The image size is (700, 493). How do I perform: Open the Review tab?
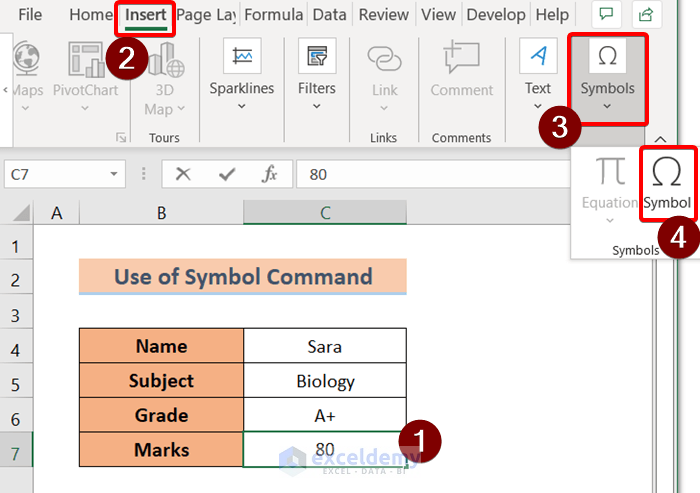pyautogui.click(x=384, y=15)
